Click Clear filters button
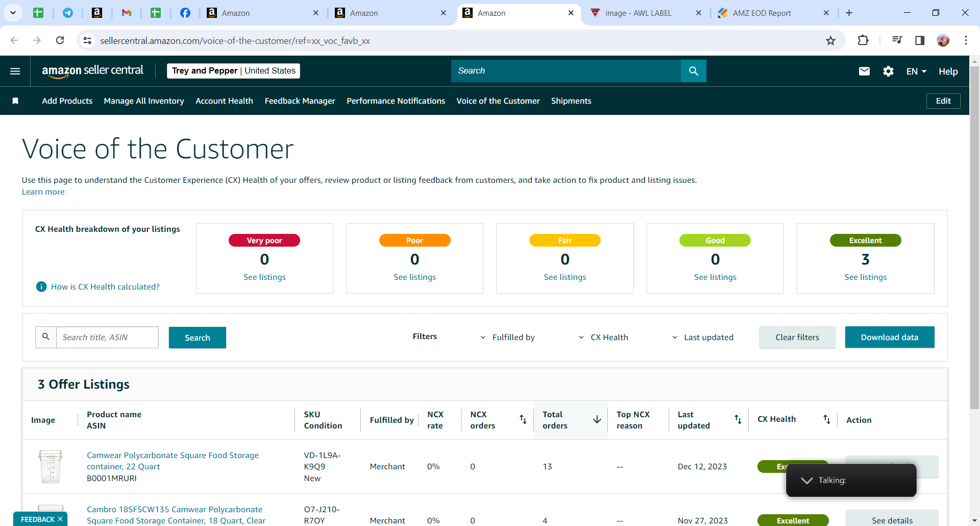Image resolution: width=980 pixels, height=526 pixels. pos(797,338)
